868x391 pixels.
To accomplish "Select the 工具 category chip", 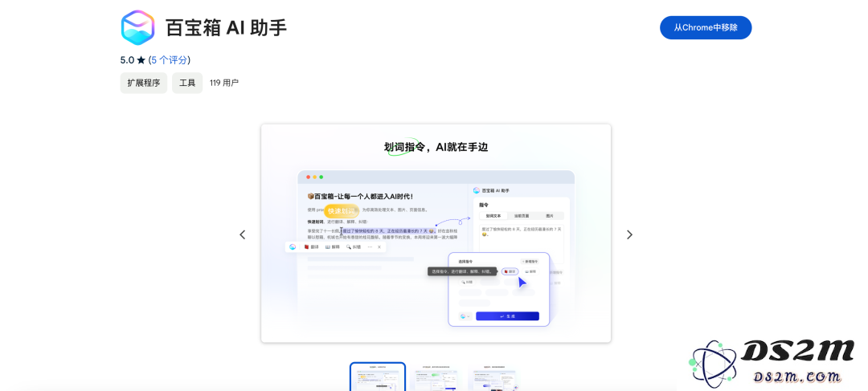I will coord(187,83).
